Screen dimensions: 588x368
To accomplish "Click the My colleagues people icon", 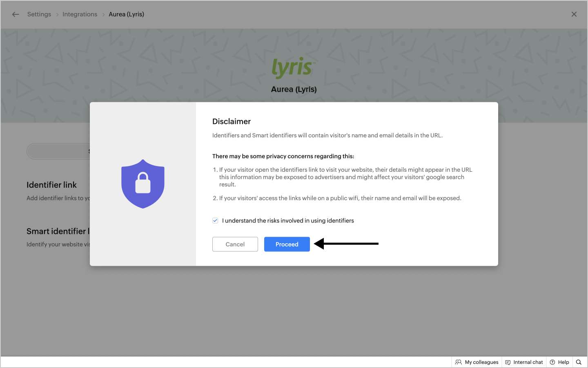I will pos(459,362).
